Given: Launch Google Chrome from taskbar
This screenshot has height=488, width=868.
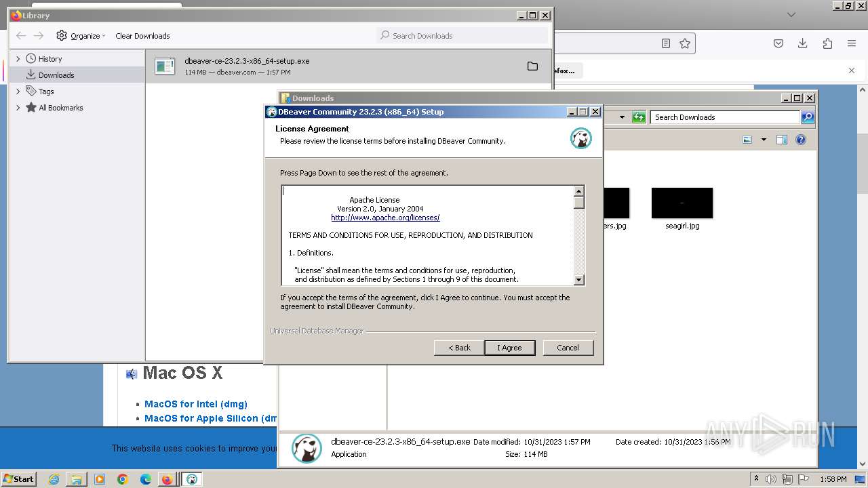Looking at the screenshot, I should click(x=123, y=479).
